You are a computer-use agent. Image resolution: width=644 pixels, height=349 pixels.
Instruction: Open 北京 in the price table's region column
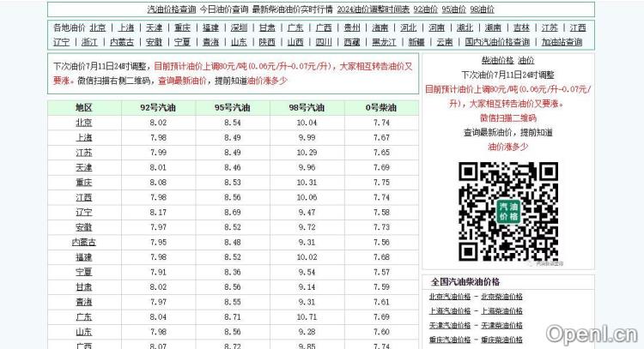pos(84,123)
